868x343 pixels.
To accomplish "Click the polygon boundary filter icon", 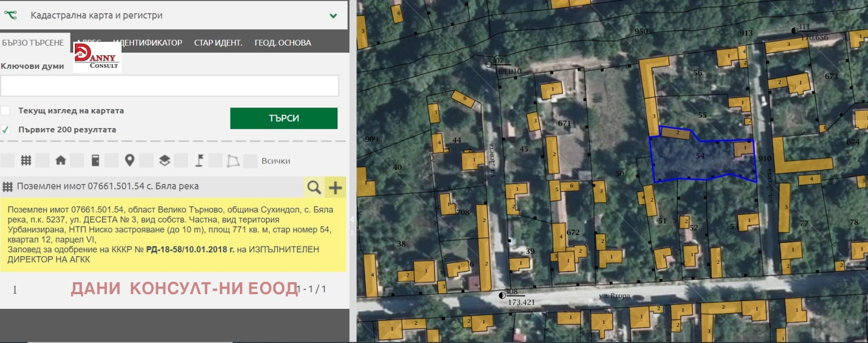I will coord(233,161).
